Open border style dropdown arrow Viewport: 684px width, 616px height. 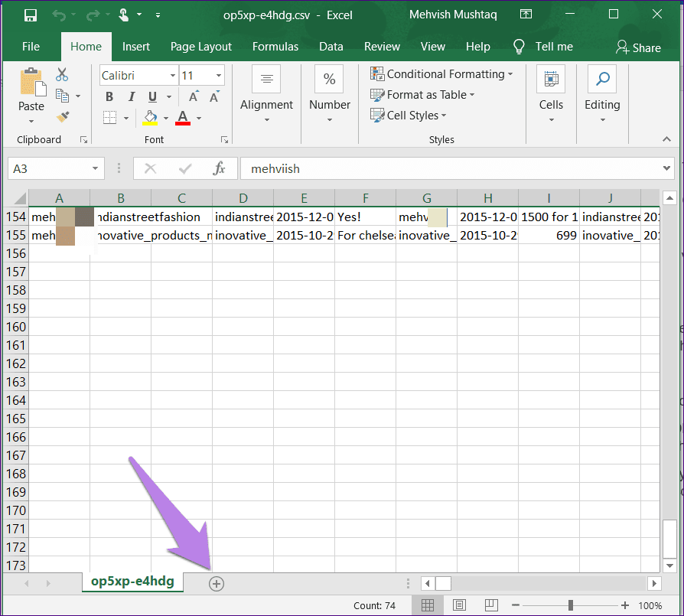click(126, 118)
